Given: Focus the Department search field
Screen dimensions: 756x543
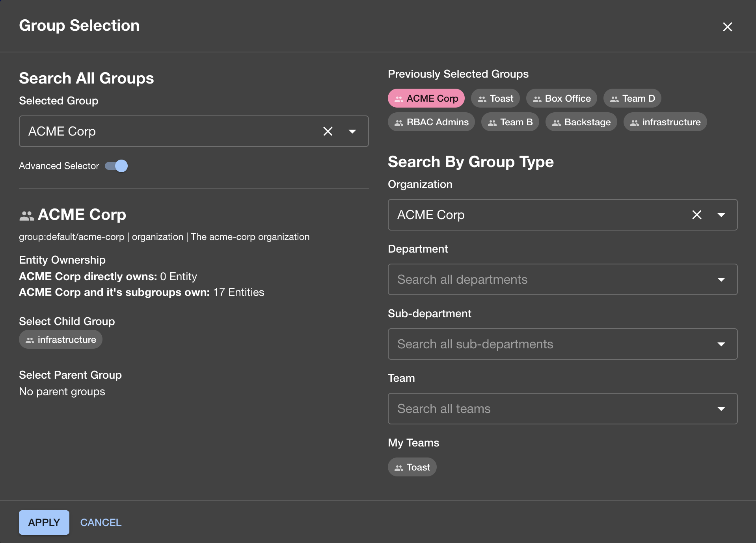Looking at the screenshot, I should (563, 279).
